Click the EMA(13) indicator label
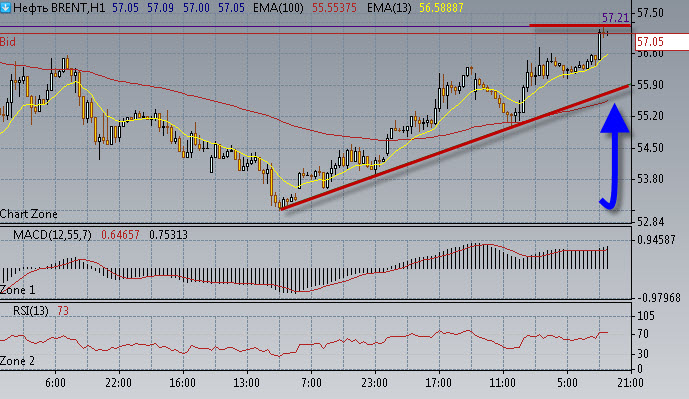Screen dimensions: 689x399 pyautogui.click(x=389, y=7)
